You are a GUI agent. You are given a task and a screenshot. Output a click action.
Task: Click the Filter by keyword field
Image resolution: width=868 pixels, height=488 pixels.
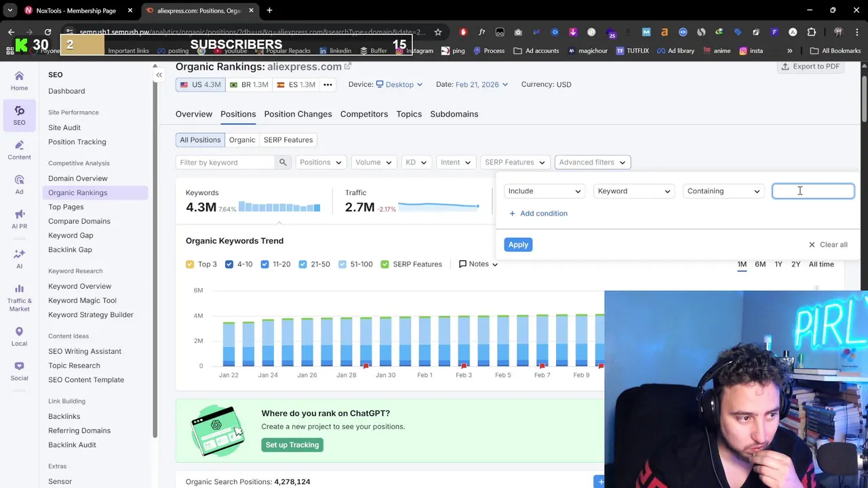pyautogui.click(x=226, y=162)
